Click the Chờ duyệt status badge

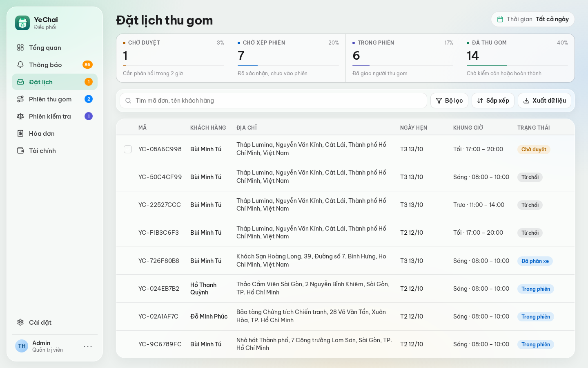coord(534,149)
